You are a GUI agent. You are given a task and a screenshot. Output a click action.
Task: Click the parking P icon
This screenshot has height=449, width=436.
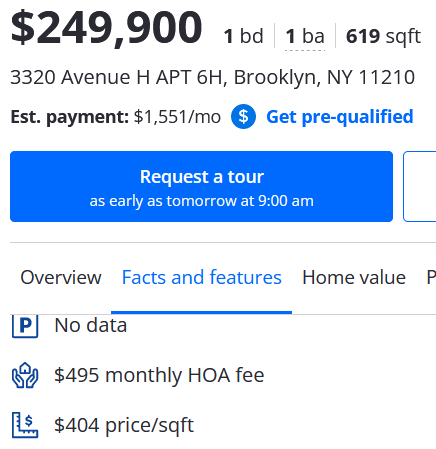pyautogui.click(x=25, y=326)
